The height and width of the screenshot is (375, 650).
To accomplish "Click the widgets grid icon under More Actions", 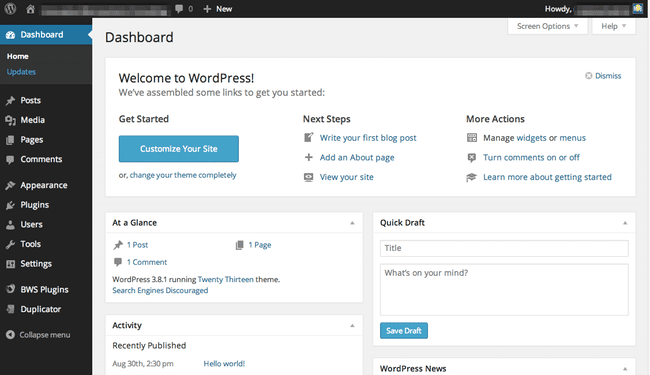I will tap(472, 138).
